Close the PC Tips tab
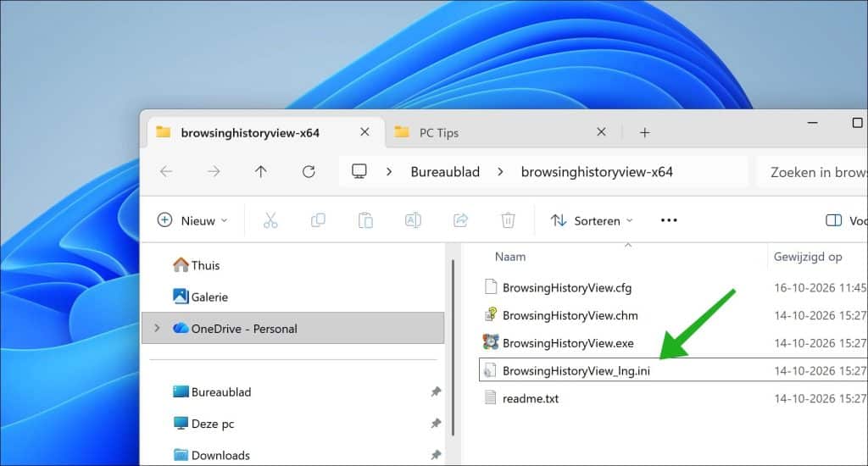The width and height of the screenshot is (868, 466). point(601,131)
